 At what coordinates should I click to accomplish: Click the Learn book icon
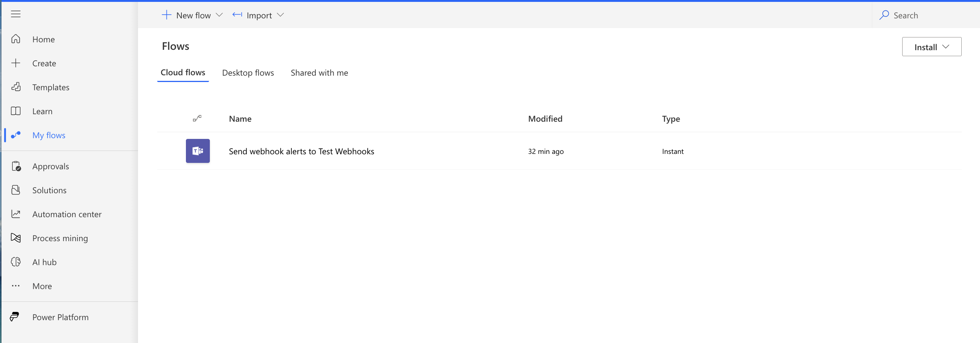tap(16, 111)
